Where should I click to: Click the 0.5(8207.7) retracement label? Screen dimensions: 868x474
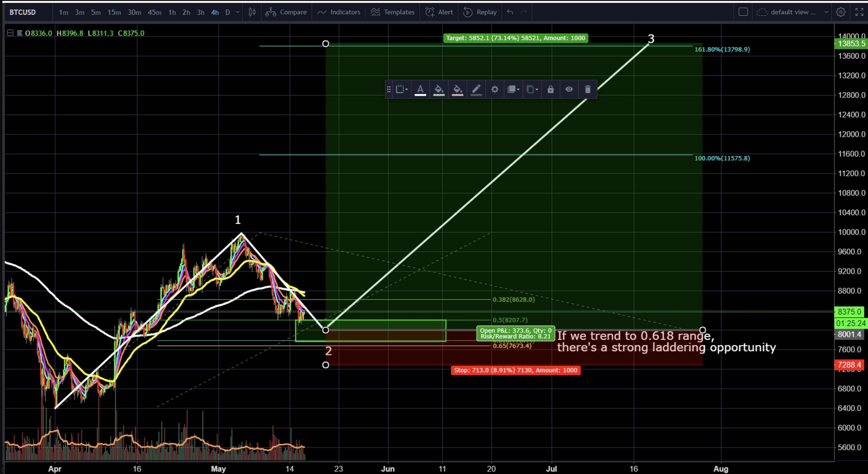[x=510, y=320]
